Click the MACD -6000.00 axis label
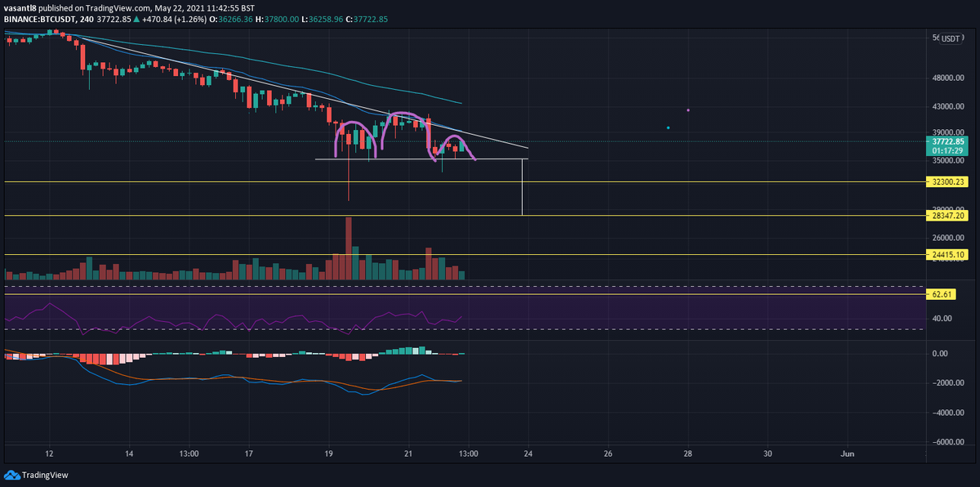The height and width of the screenshot is (487, 980). [x=949, y=442]
